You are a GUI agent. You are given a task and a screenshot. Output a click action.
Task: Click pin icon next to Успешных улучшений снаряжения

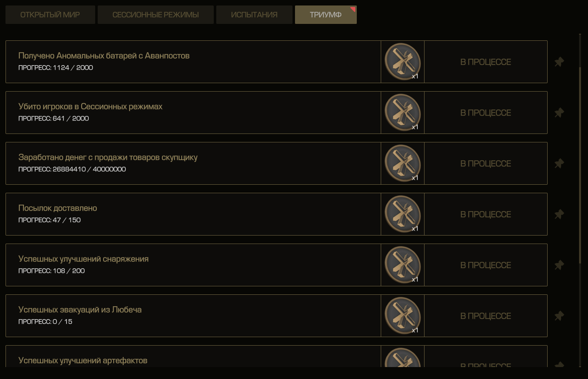tap(559, 265)
